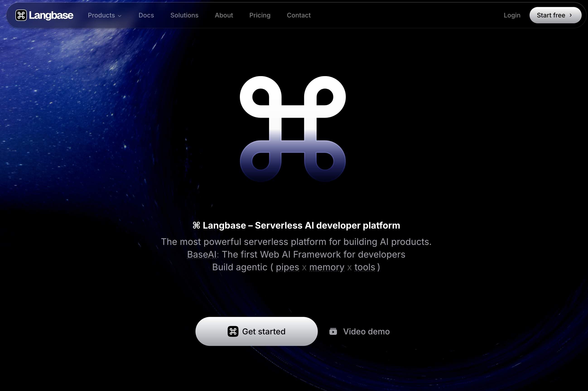
Task: Open the Solutions nav item
Action: (184, 15)
